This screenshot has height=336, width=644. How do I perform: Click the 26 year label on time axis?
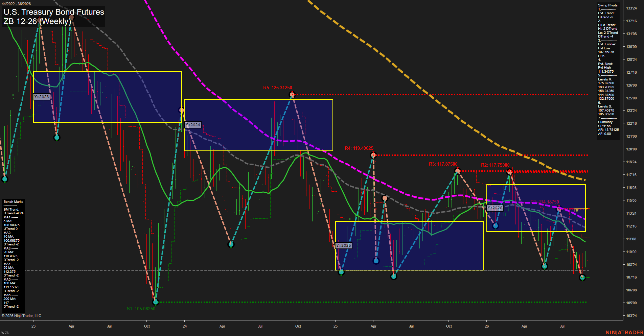487,326
